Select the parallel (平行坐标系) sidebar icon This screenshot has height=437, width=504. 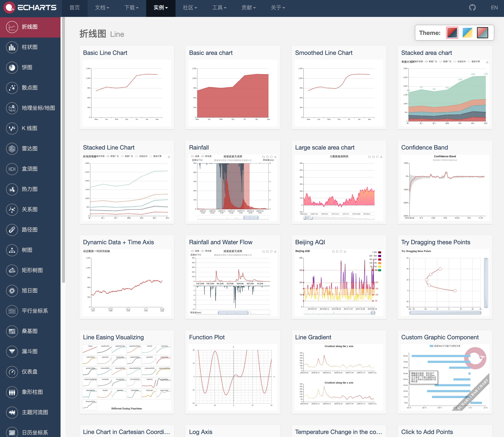coord(12,311)
